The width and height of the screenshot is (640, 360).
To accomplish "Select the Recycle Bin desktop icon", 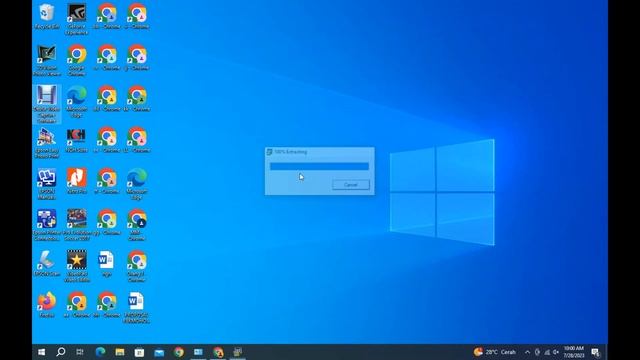I will [x=47, y=16].
